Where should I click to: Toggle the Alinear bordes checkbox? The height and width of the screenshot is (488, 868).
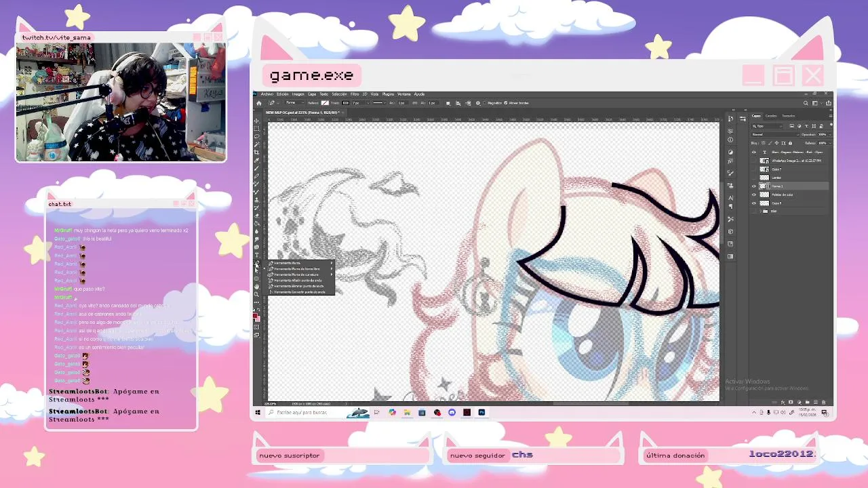point(506,103)
